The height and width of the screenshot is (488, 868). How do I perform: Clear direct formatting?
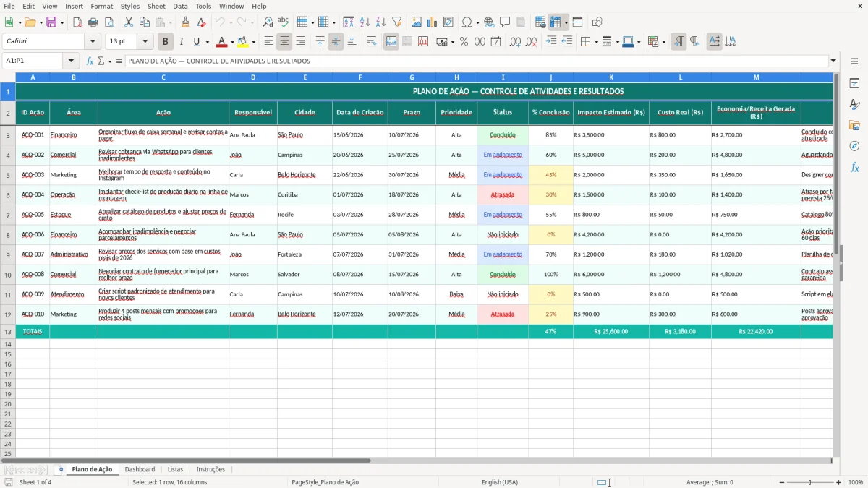pos(201,22)
